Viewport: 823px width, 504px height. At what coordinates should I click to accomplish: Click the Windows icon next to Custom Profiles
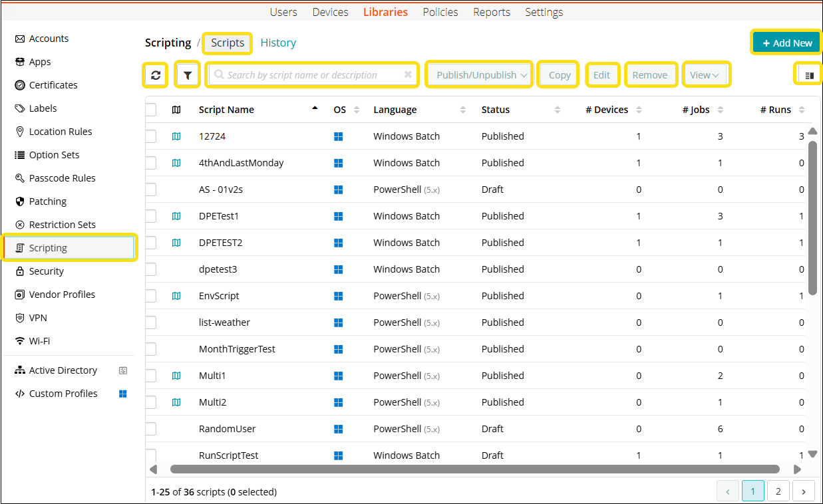123,394
